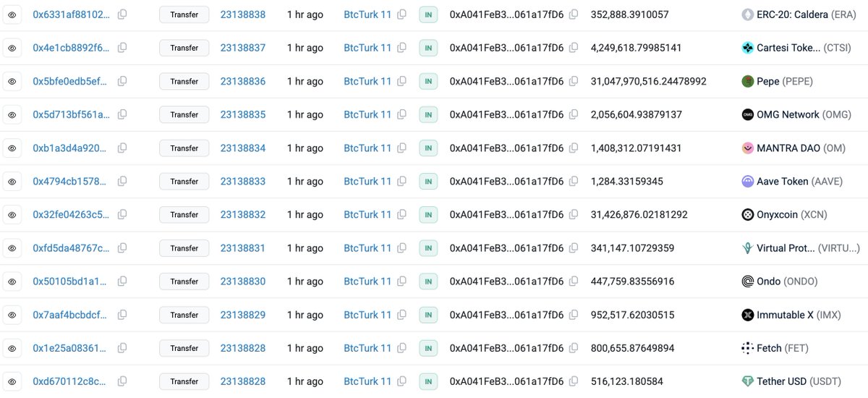Open MANTRA DAO (OM) token link
This screenshot has width=868, height=398.
click(799, 148)
